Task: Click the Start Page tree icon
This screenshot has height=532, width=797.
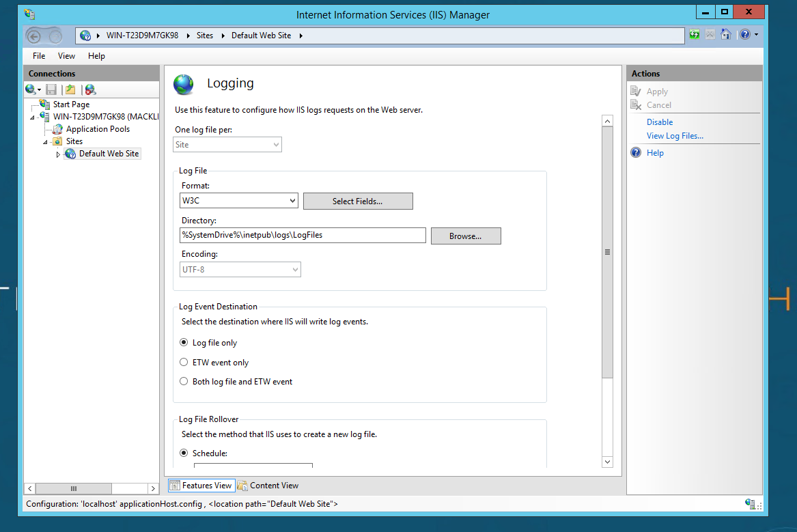Action: point(44,104)
